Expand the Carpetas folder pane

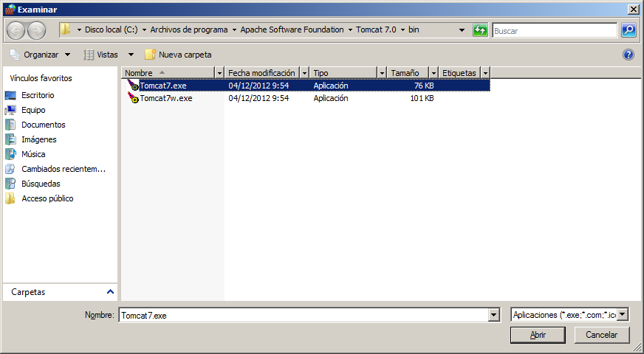(111, 292)
